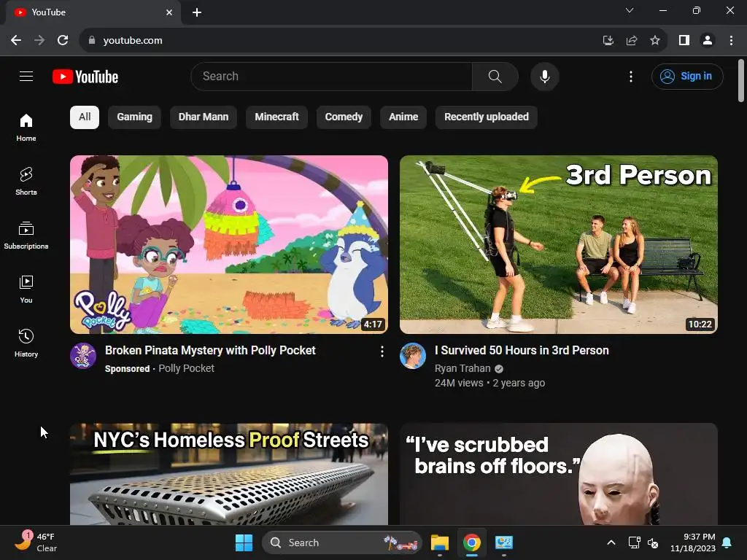Select the Minecraft filter chip
Screen dimensions: 747x560
click(x=276, y=117)
